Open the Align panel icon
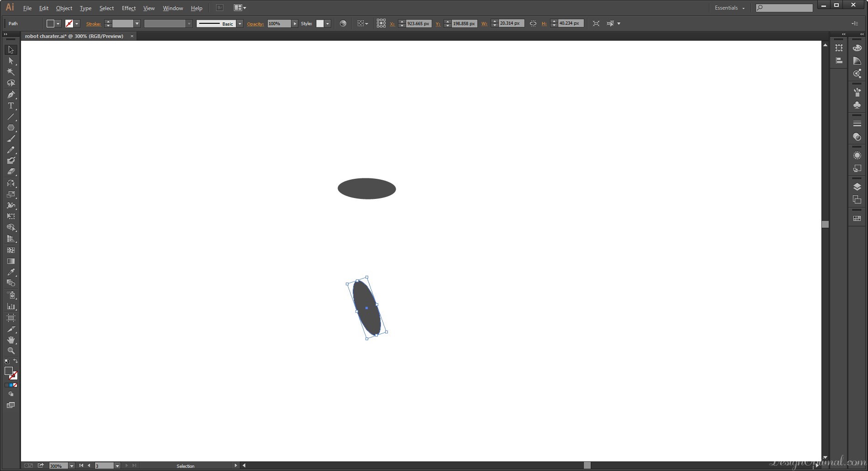The height and width of the screenshot is (471, 868). 839,60
